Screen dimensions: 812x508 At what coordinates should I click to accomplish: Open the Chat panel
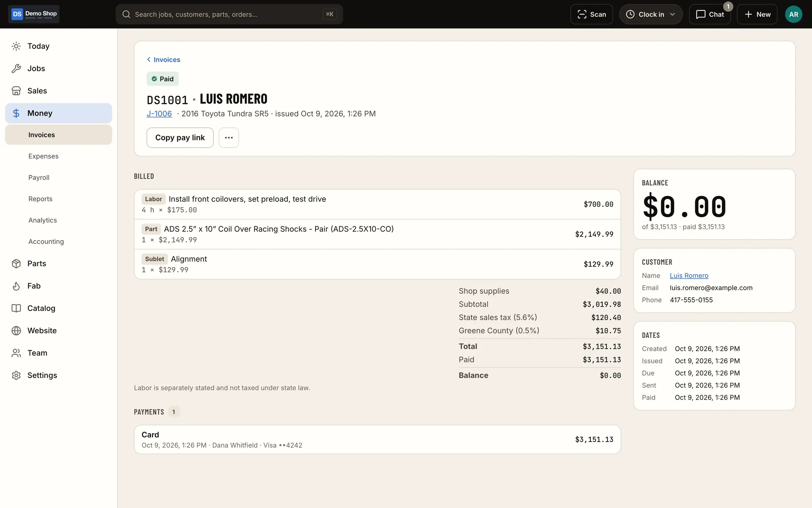pos(710,14)
